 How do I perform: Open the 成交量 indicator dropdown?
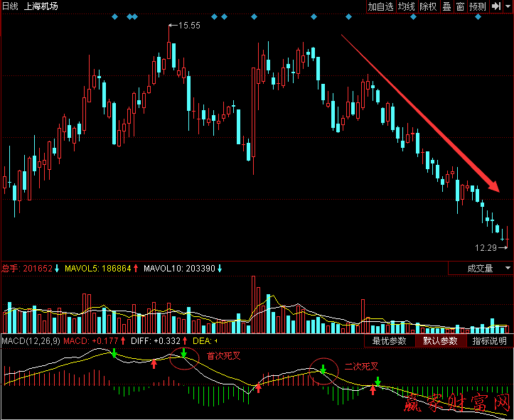[x=480, y=269]
